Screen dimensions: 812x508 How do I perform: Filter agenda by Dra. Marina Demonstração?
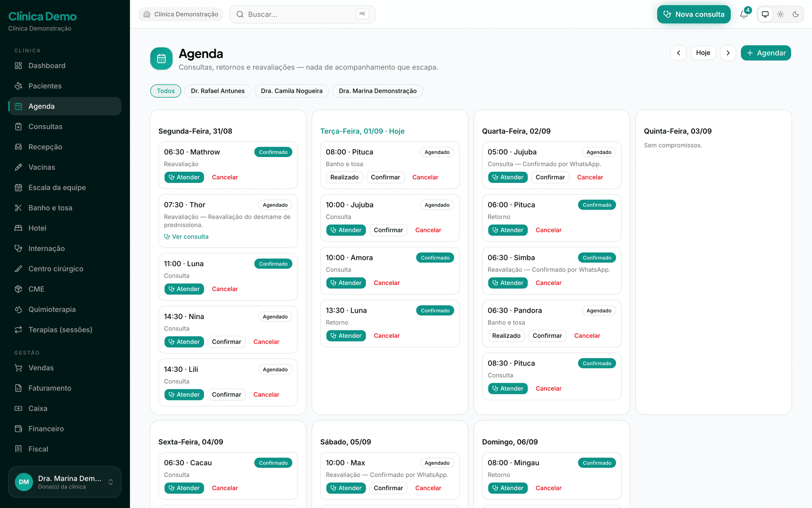(x=378, y=91)
